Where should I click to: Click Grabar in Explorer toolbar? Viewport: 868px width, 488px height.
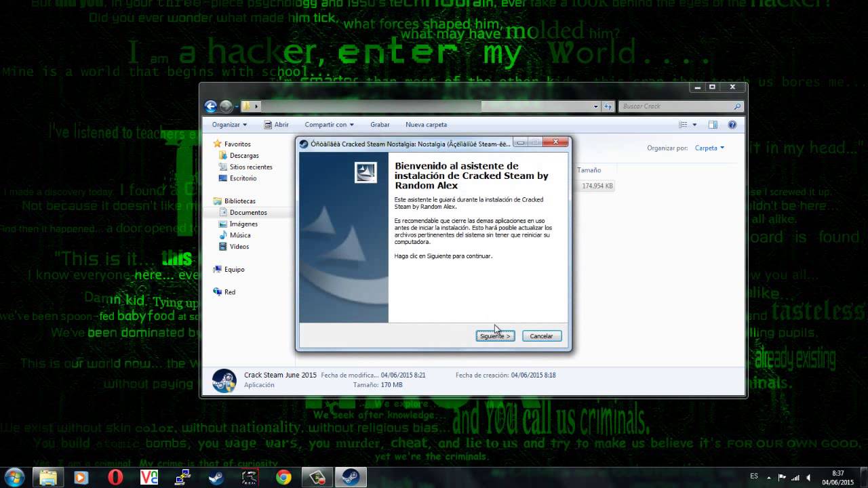pos(380,125)
